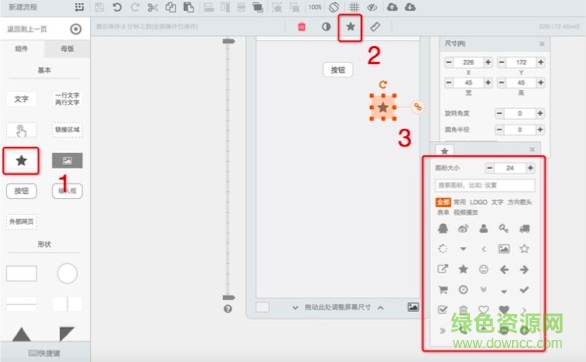Toggle the grid lines icon
Image resolution: width=586 pixels, height=362 pixels.
pyautogui.click(x=354, y=7)
